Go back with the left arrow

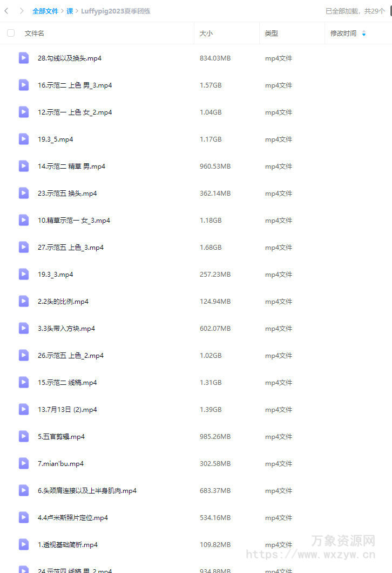(6, 11)
